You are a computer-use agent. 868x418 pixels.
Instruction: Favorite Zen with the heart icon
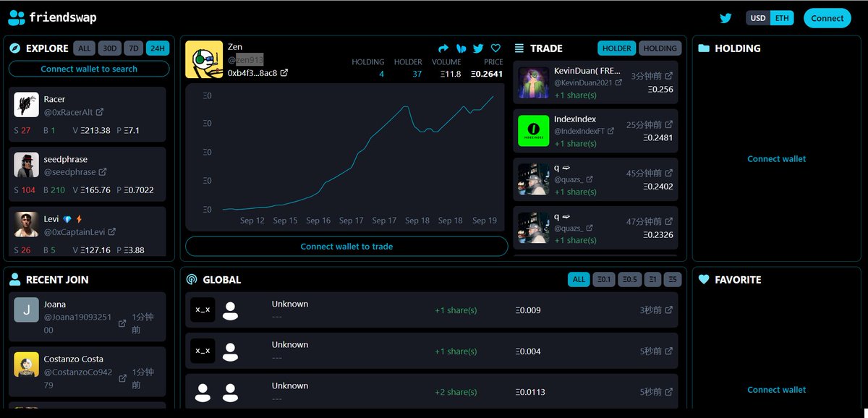pos(495,48)
